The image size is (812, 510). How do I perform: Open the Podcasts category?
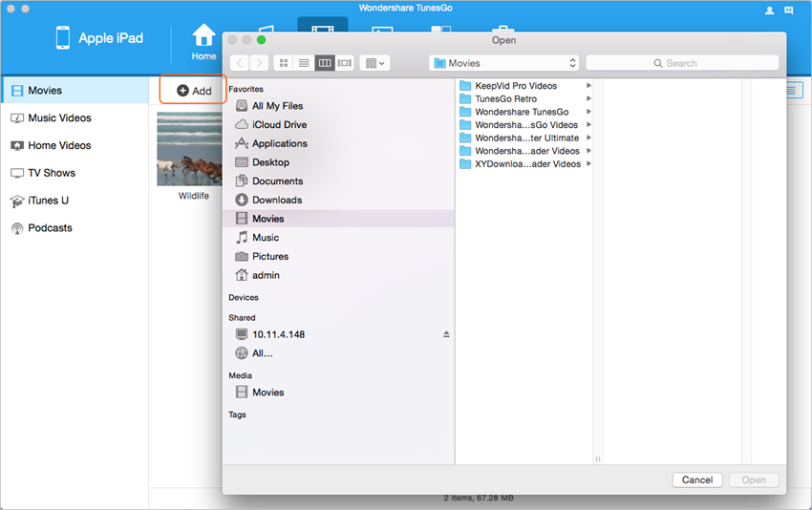(50, 228)
